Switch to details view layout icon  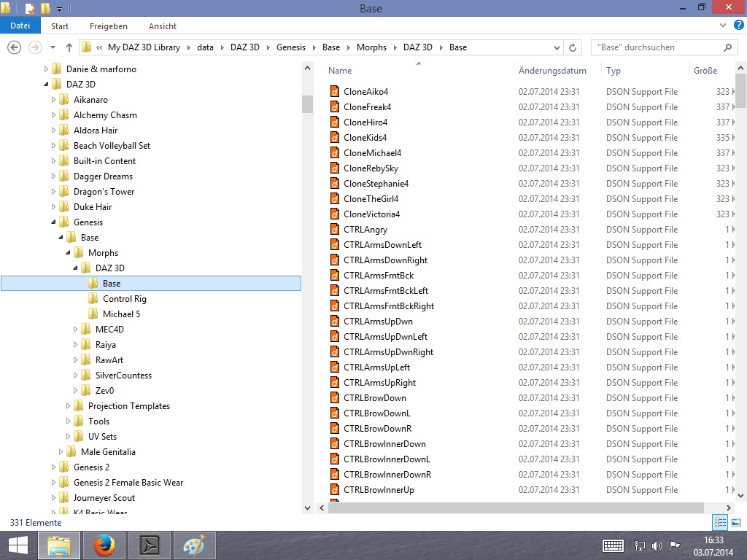tap(720, 522)
